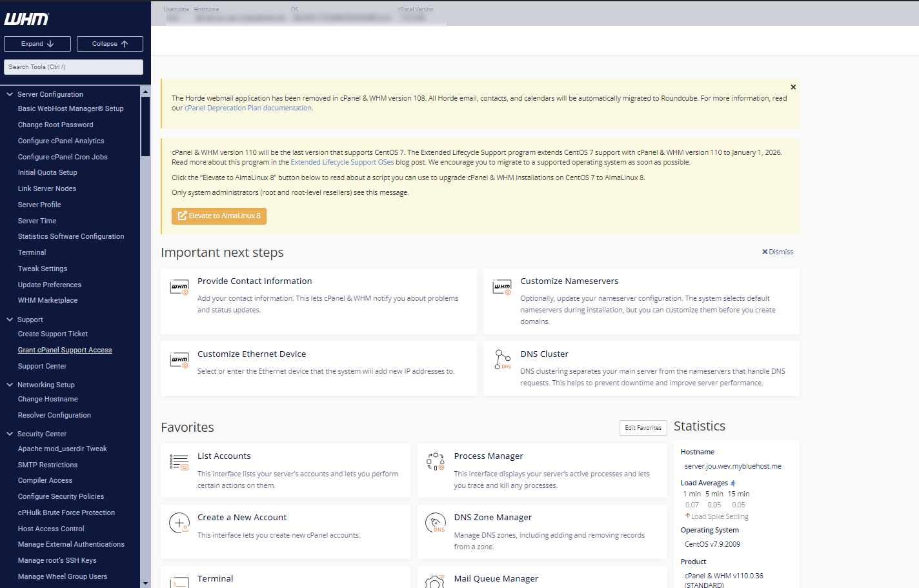This screenshot has height=588, width=919.
Task: Open Change Hostname
Action: [48, 399]
